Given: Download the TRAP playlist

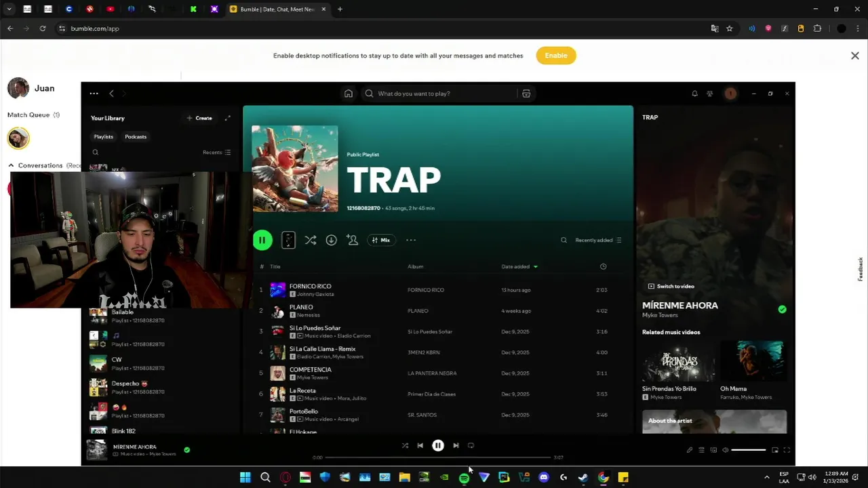Looking at the screenshot, I should 331,240.
